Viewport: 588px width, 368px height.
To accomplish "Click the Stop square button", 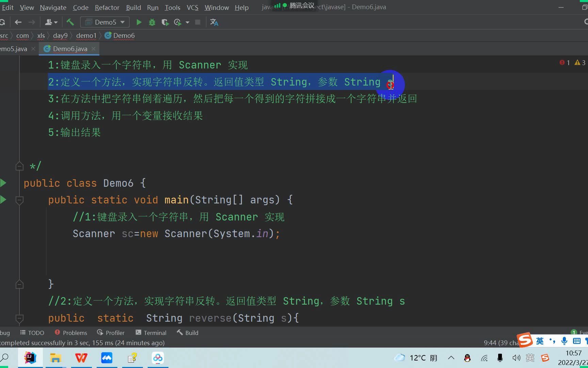I will [198, 22].
